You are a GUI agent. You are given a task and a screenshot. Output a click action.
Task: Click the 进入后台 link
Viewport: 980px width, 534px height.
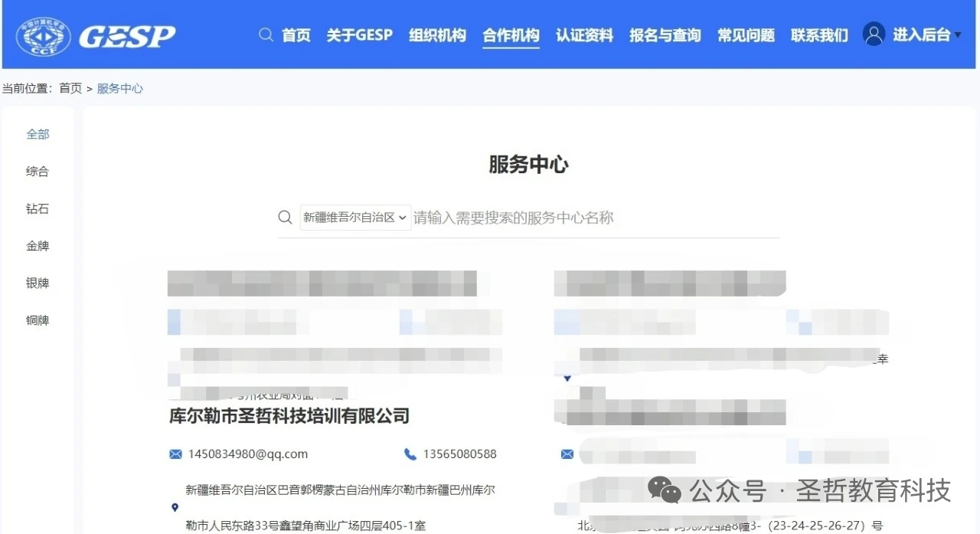921,34
